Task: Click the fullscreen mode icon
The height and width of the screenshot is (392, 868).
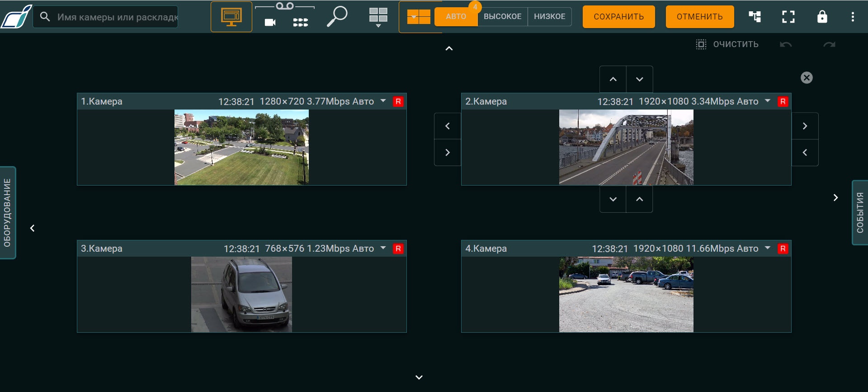Action: tap(788, 17)
